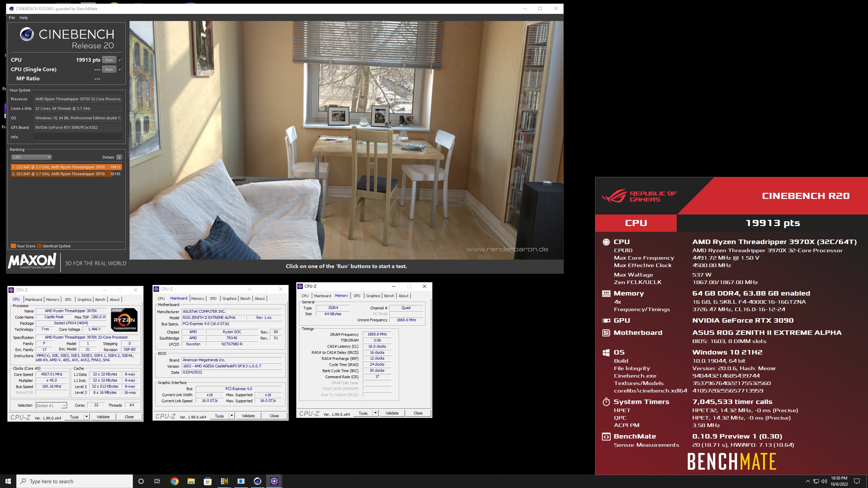Switch to CPU tab in third CPU-Z window
Viewport: 868px width, 488px height.
point(305,296)
